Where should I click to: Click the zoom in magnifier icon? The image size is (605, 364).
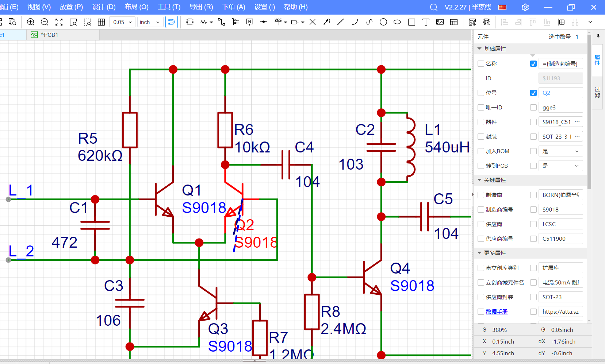[x=31, y=22]
